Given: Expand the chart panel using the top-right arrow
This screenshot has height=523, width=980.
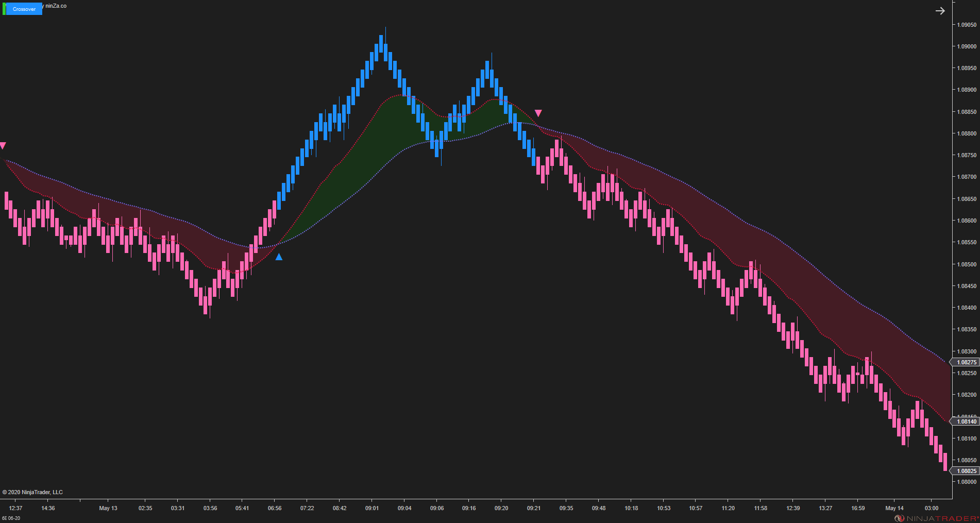Looking at the screenshot, I should pyautogui.click(x=940, y=10).
